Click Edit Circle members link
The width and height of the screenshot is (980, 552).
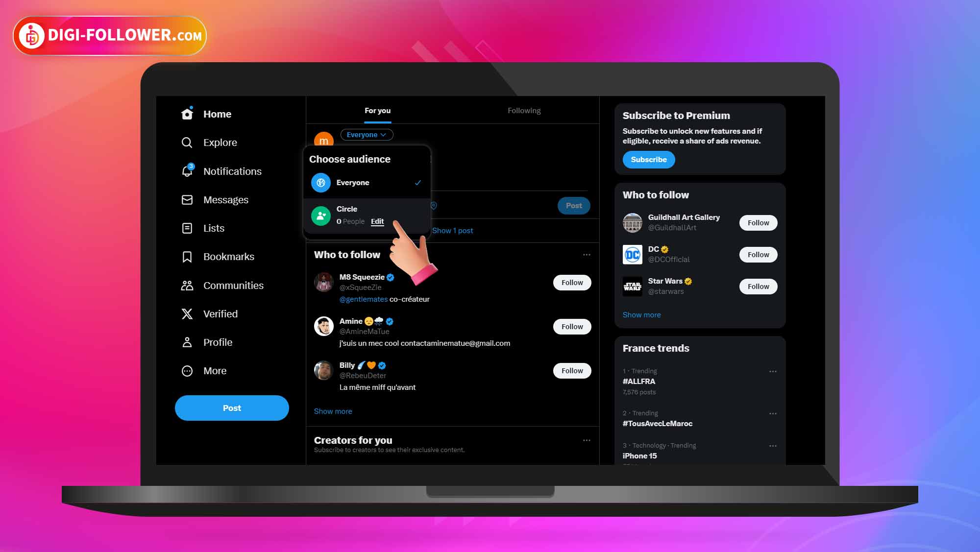coord(377,221)
